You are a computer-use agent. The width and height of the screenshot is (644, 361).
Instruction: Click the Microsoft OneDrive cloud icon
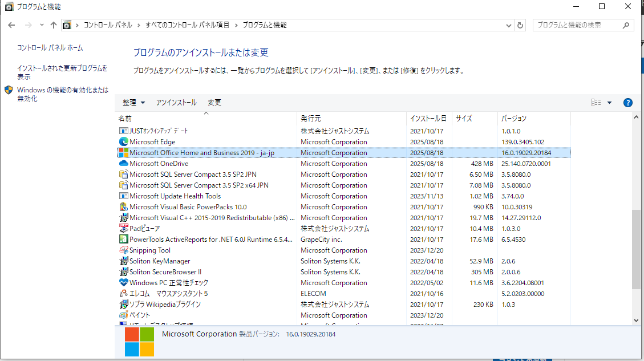[123, 164]
